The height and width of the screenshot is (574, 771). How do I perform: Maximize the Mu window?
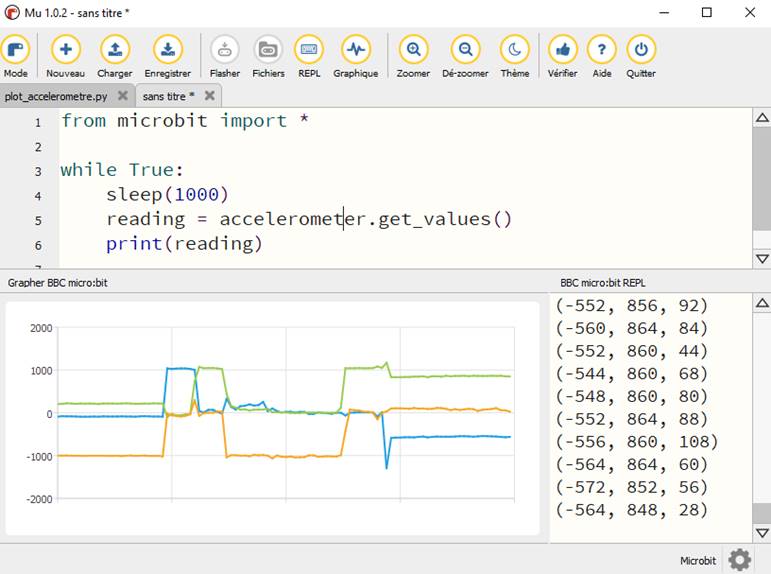[707, 12]
